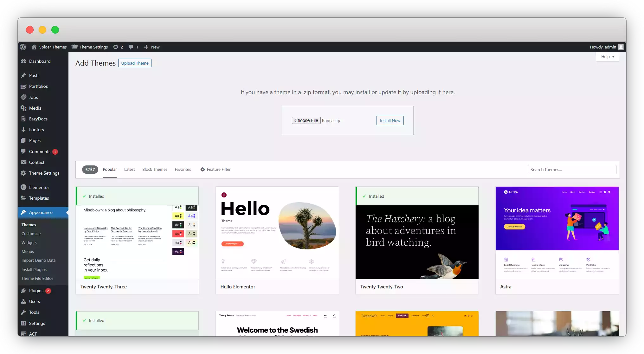Switch to Latest themes tab

pos(129,170)
